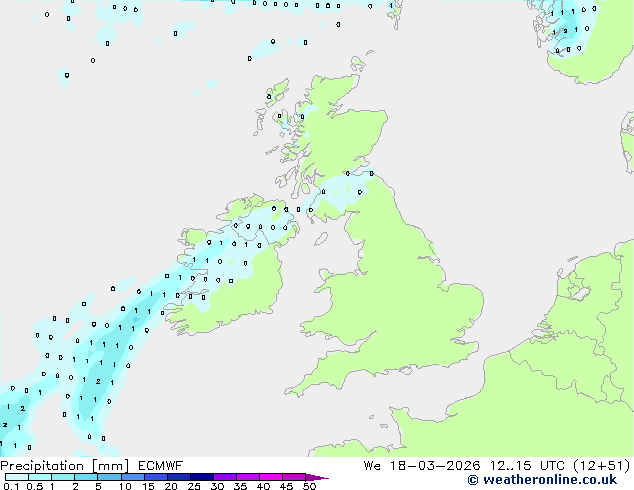Viewport: 634px width, 490px height.
Task: Click the '12..15 UTC' time range text
Action: coord(527,466)
